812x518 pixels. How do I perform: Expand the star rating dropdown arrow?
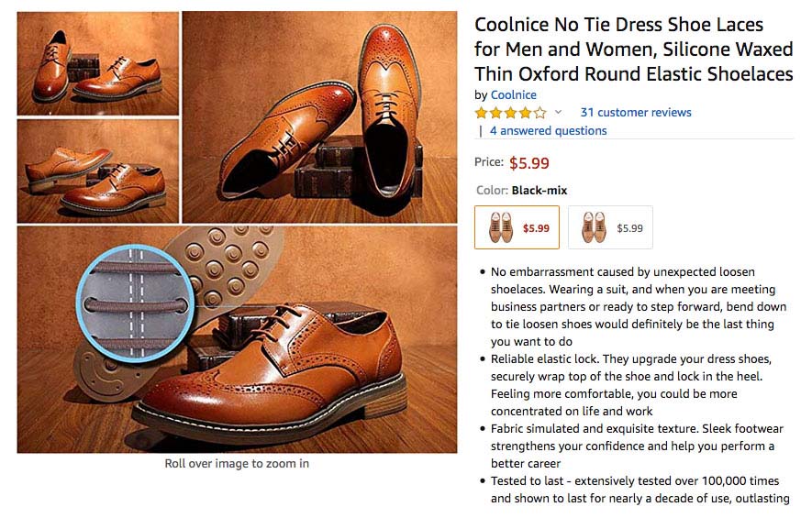click(558, 112)
